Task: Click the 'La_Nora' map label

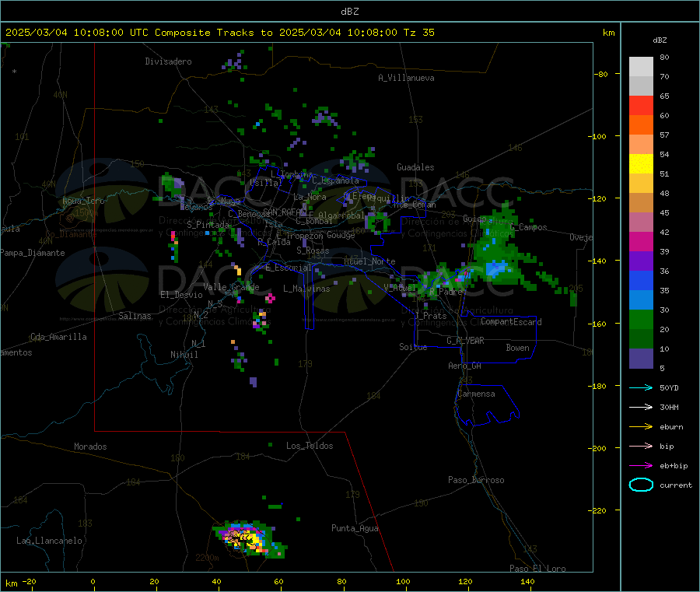Action: point(310,197)
